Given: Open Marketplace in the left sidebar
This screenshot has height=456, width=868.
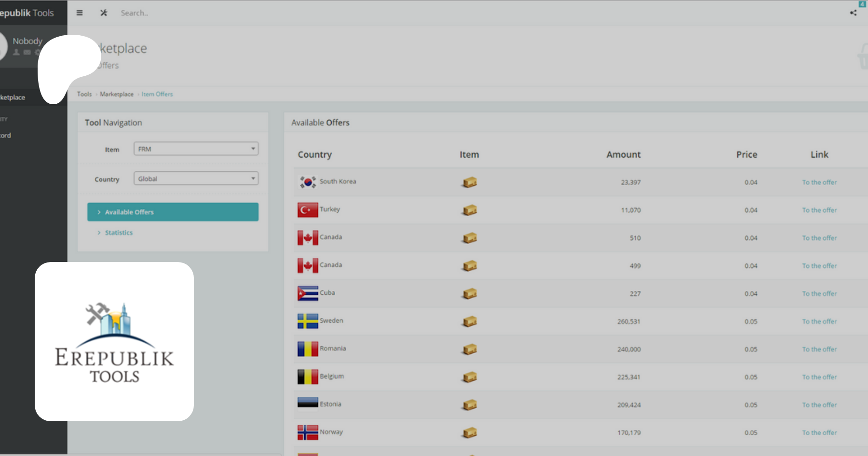Looking at the screenshot, I should coord(14,97).
